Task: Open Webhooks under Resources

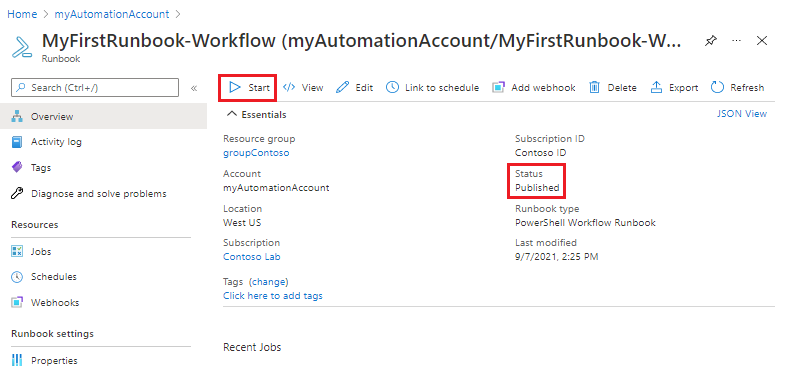Action: click(x=55, y=302)
